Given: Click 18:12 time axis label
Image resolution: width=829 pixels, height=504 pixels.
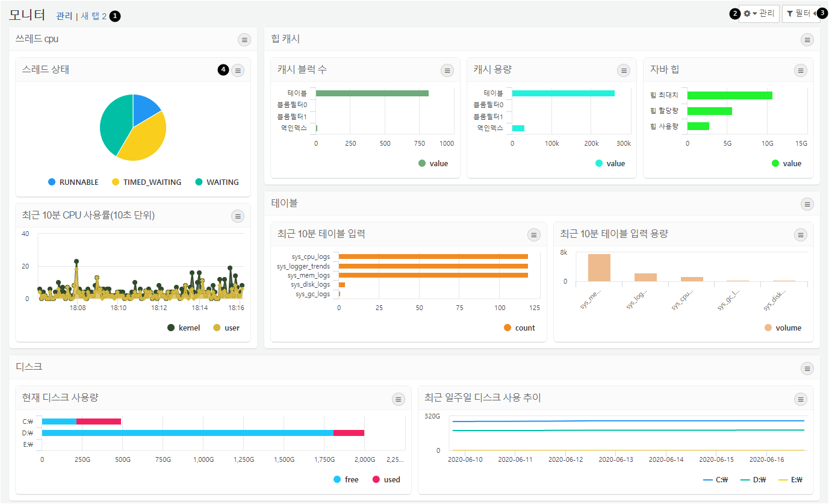Looking at the screenshot, I should (159, 308).
